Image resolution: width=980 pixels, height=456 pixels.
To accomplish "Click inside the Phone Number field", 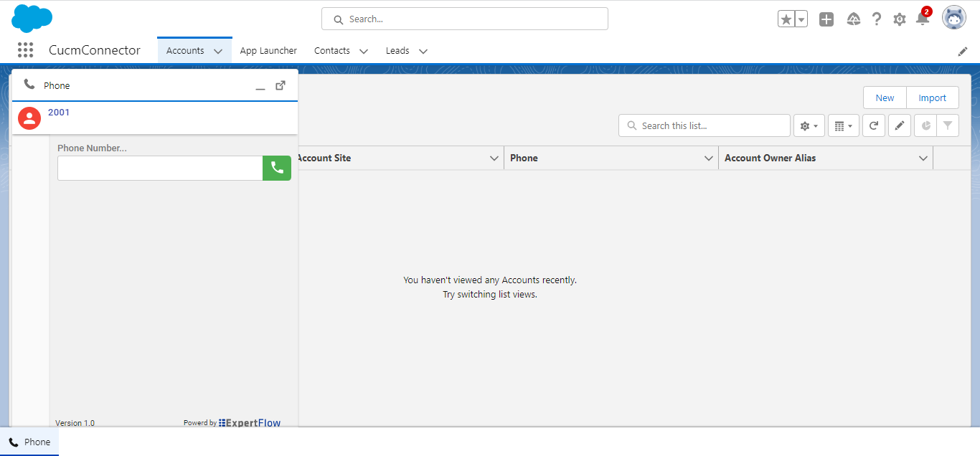I will click(159, 168).
